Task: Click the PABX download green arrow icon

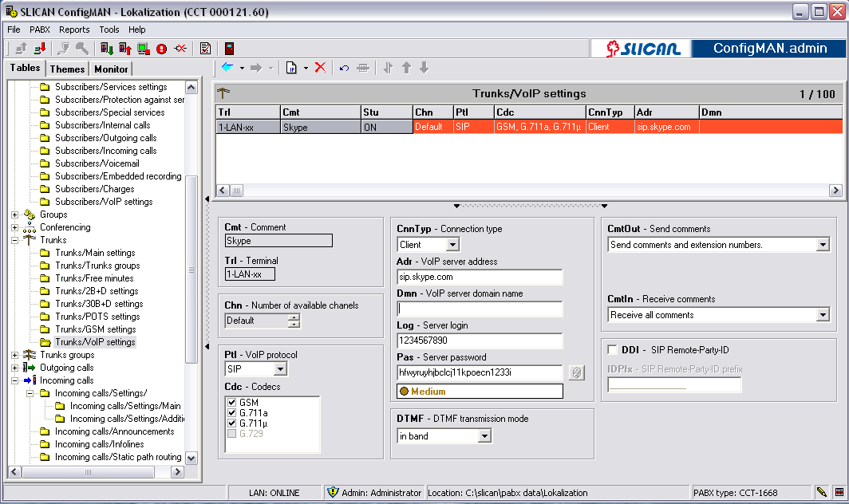Action: (x=107, y=49)
